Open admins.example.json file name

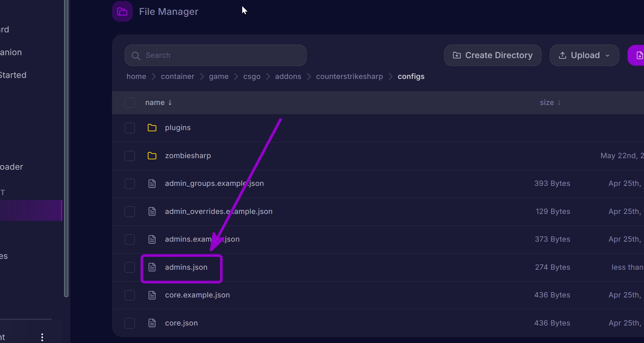[202, 239]
